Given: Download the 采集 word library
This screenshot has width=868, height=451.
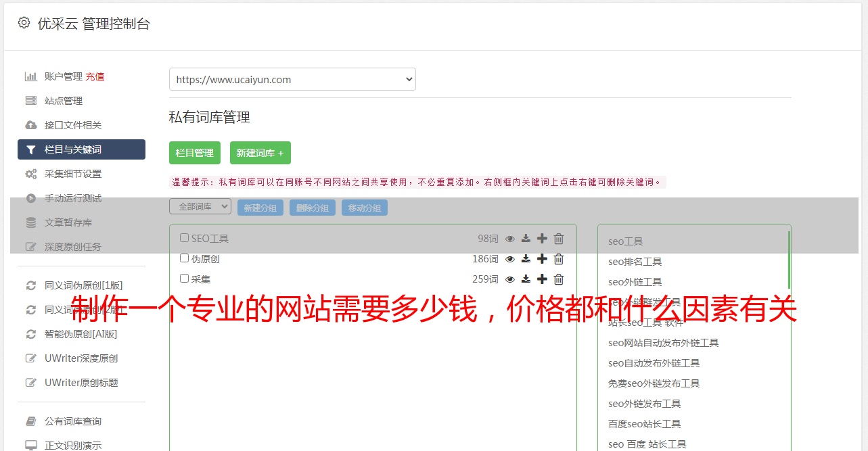Looking at the screenshot, I should pyautogui.click(x=526, y=279).
